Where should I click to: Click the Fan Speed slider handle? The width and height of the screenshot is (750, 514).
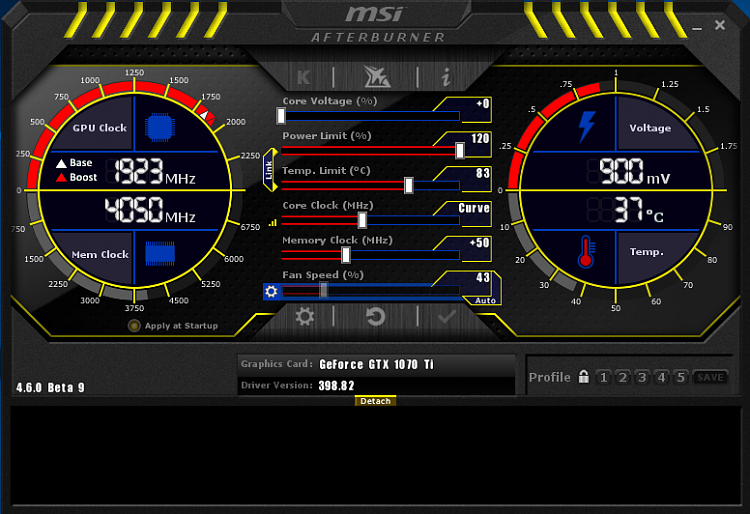324,290
